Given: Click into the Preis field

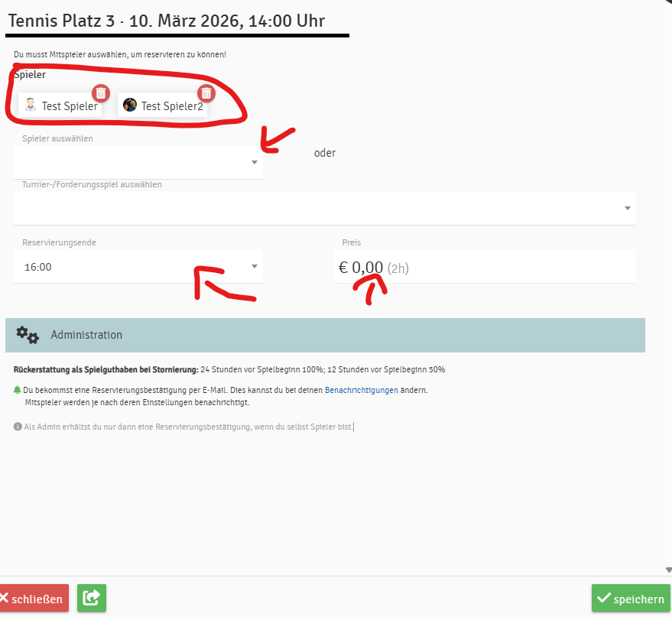Looking at the screenshot, I should click(x=484, y=268).
